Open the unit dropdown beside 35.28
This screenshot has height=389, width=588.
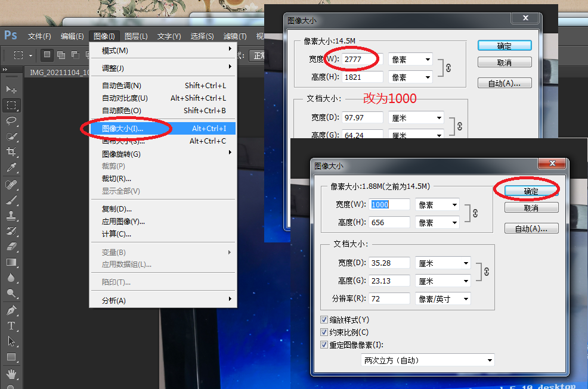click(442, 263)
